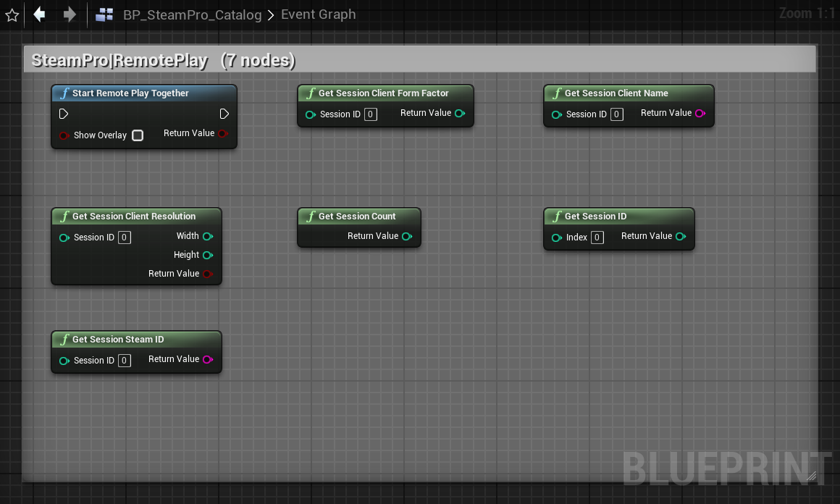Go back with the left arrow
Viewport: 840px width, 504px height.
click(40, 14)
